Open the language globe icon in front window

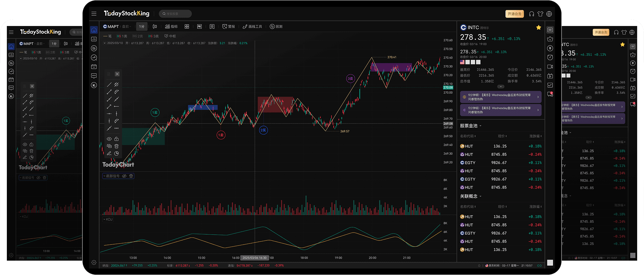point(549,14)
